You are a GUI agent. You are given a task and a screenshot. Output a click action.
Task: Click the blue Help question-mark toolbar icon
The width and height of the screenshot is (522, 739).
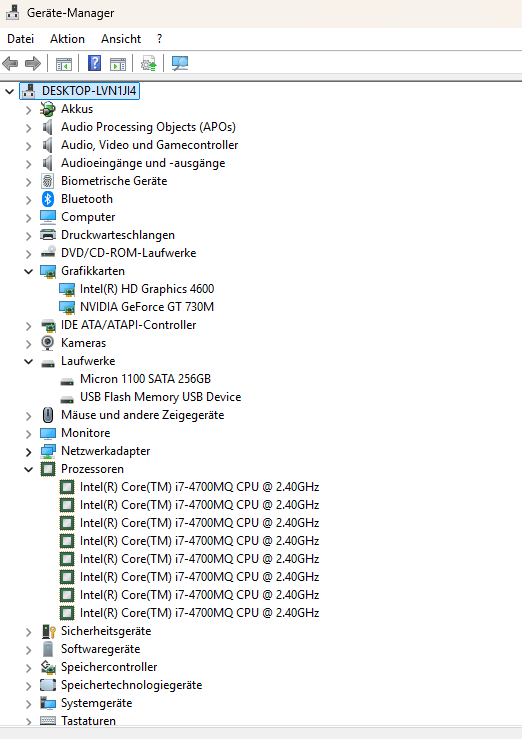pyautogui.click(x=95, y=63)
